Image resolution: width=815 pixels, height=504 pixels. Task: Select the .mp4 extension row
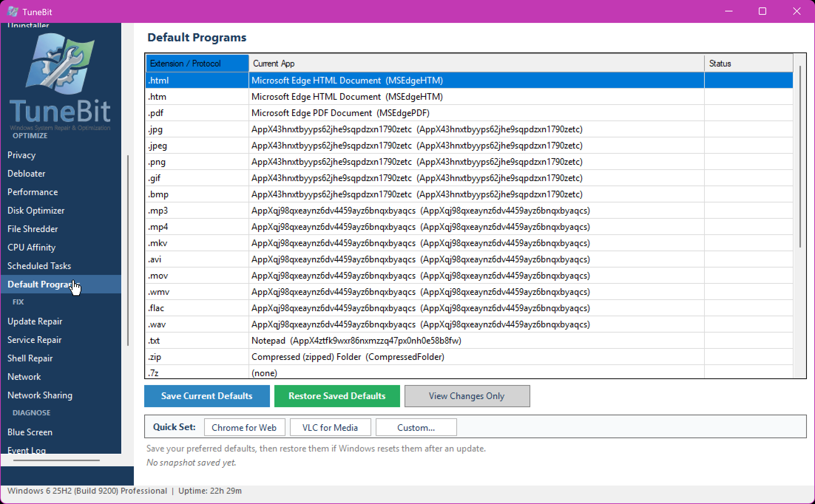coord(469,227)
